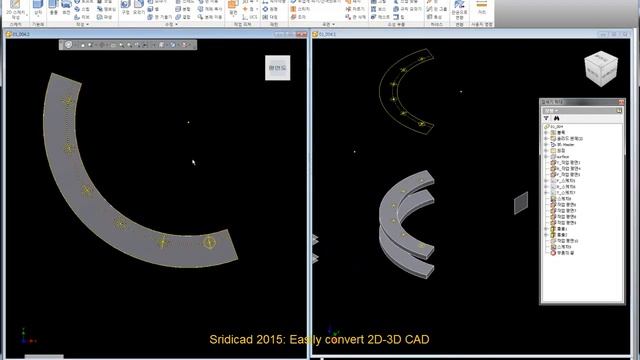Select Solid Bodies(2) in the browser tree
The height and width of the screenshot is (360, 640).
[x=567, y=139]
